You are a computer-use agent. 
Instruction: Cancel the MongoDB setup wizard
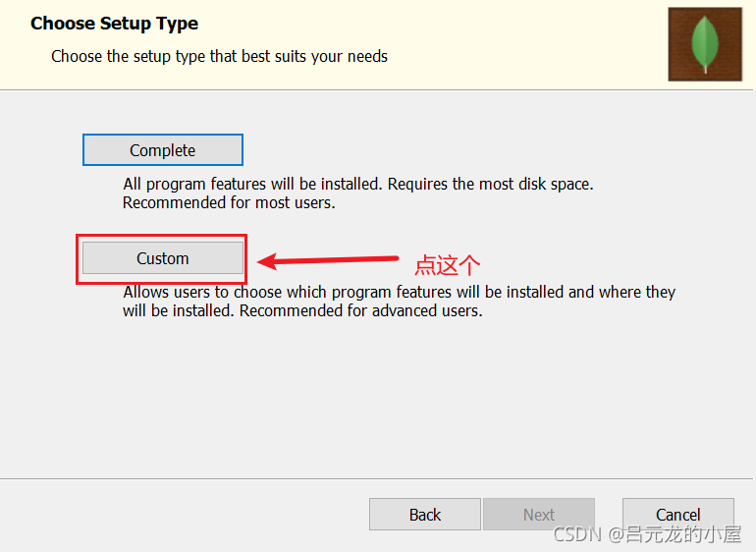tap(677, 515)
